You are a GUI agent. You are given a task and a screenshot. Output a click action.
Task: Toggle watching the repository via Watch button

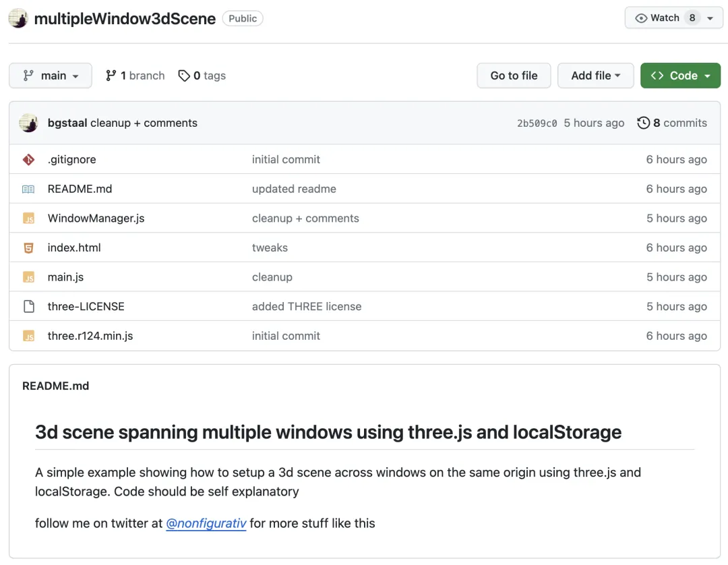[657, 18]
